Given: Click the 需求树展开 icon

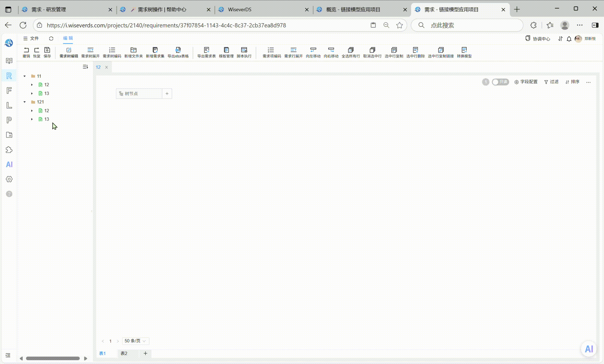Looking at the screenshot, I should click(x=90, y=50).
